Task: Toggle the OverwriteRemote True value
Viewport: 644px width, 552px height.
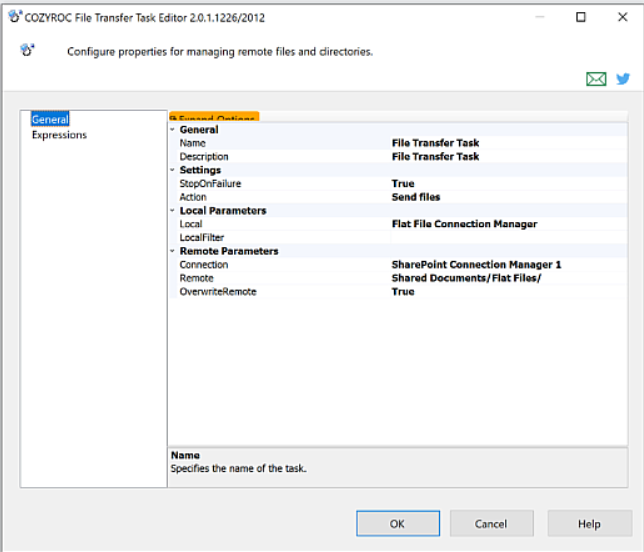Action: [509, 292]
